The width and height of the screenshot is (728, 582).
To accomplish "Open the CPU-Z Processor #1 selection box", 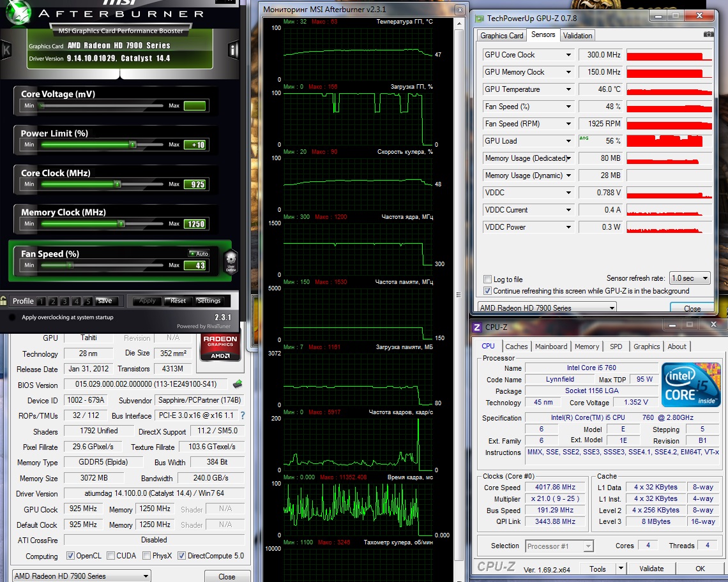I will [559, 546].
